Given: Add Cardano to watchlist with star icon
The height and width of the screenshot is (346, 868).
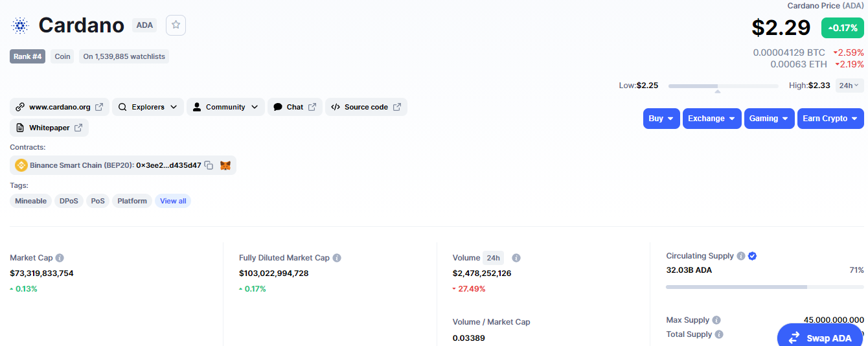Looking at the screenshot, I should [176, 25].
